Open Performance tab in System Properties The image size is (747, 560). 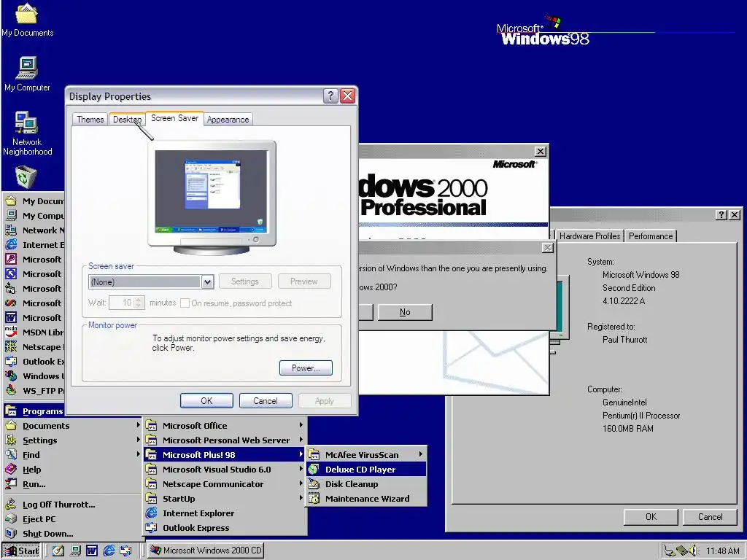(x=650, y=236)
